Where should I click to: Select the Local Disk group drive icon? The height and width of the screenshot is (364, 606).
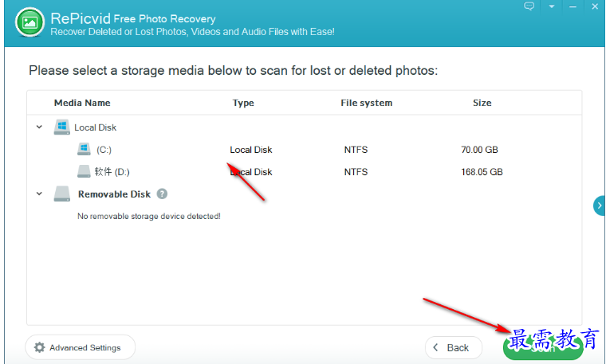pyautogui.click(x=62, y=127)
